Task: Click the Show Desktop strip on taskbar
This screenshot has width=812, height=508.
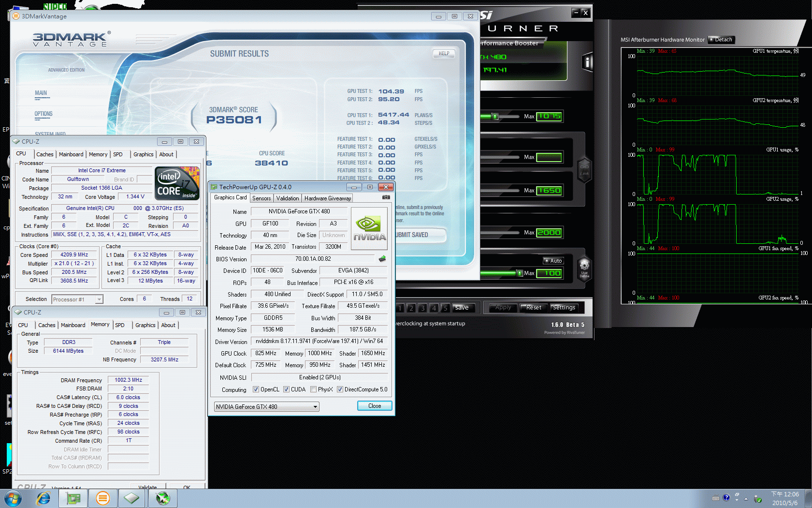Action: [808, 498]
